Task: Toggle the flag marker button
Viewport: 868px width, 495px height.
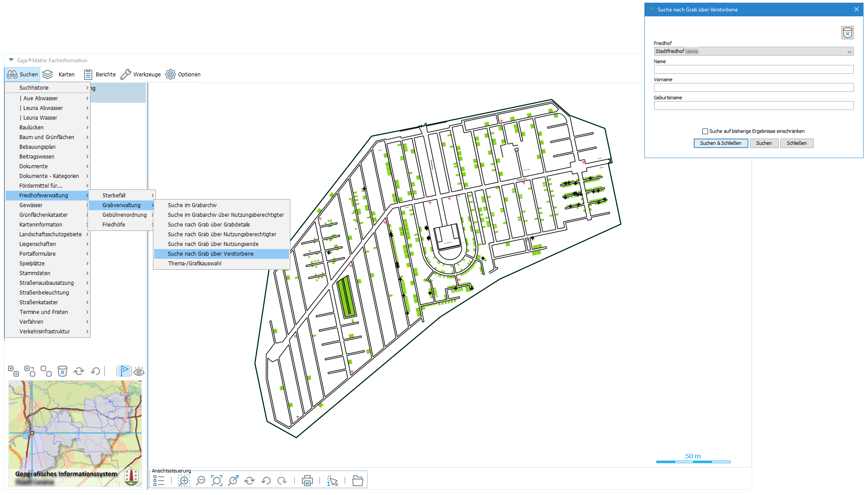Action: 124,371
